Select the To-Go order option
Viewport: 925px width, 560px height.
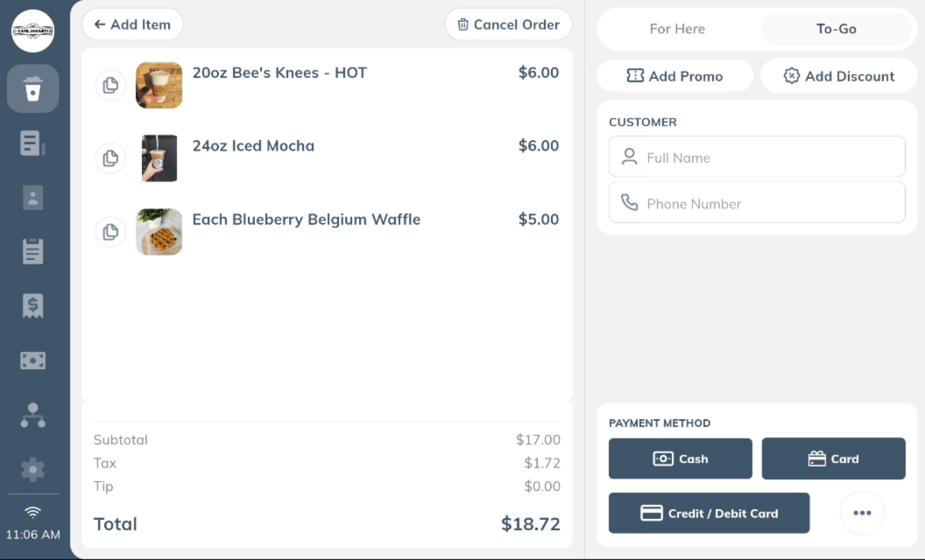[836, 29]
